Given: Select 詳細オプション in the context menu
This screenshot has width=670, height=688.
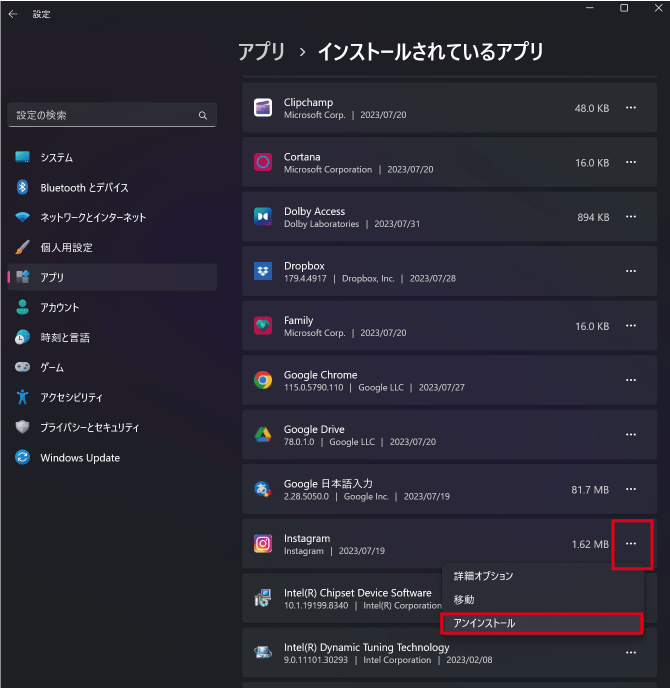Looking at the screenshot, I should (483, 576).
